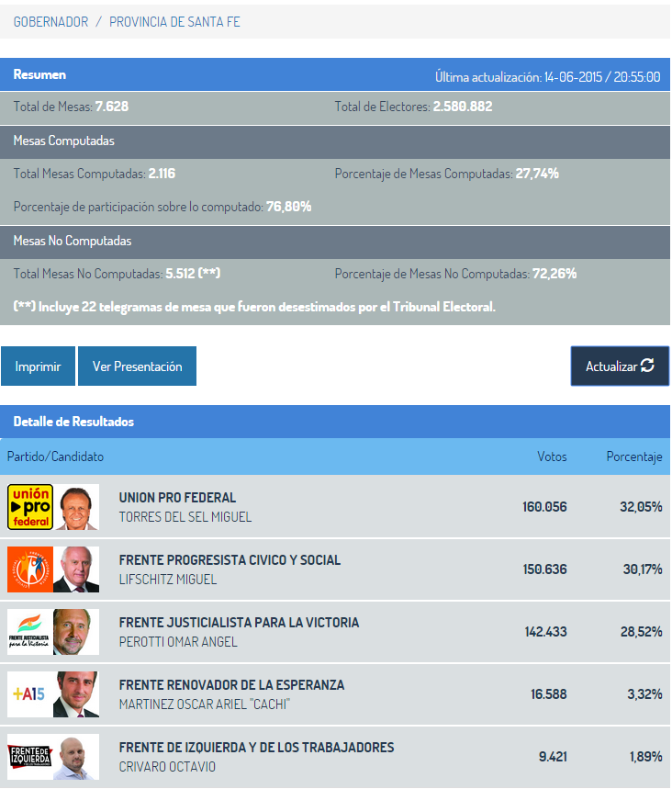Click the +A15 party logo
The width and height of the screenshot is (672, 789).
[x=30, y=693]
